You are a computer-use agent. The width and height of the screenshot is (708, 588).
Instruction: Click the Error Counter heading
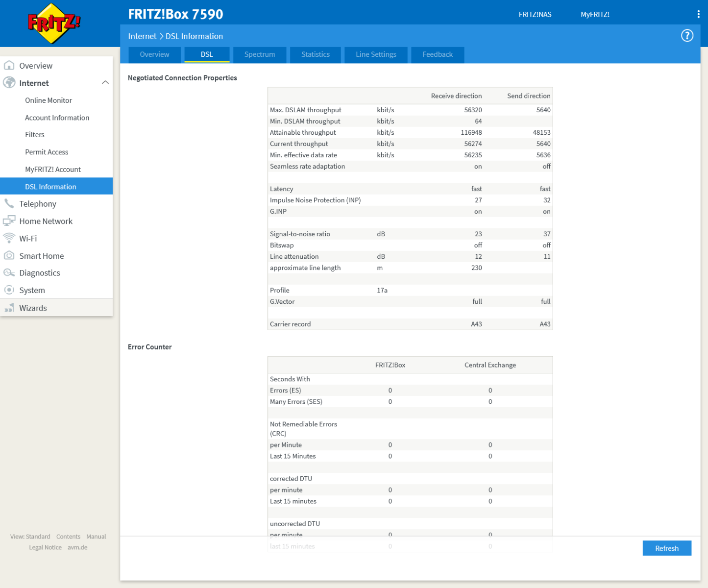tap(149, 346)
